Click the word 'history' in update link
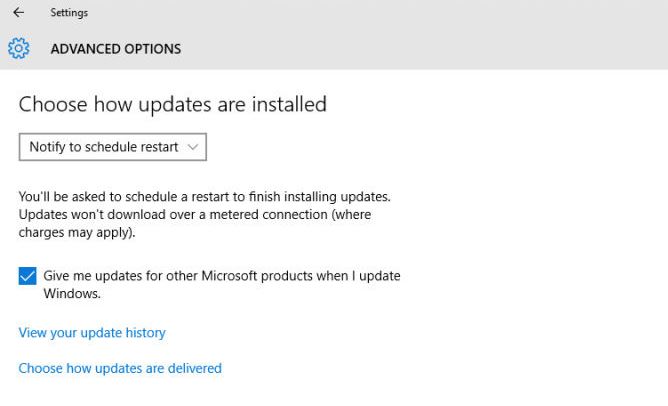The height and width of the screenshot is (406, 668). click(x=143, y=333)
